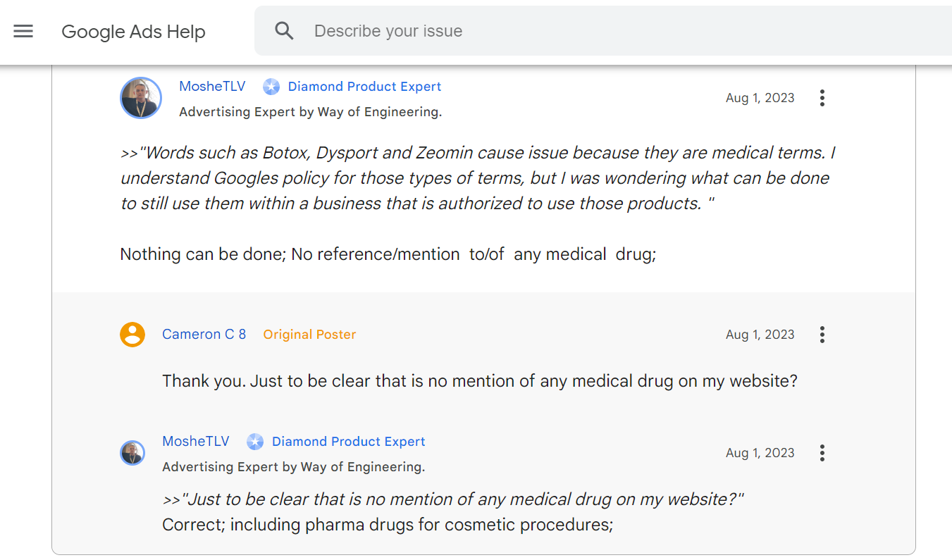Click Diamond Product Expert in nested reply
The height and width of the screenshot is (560, 952).
348,442
